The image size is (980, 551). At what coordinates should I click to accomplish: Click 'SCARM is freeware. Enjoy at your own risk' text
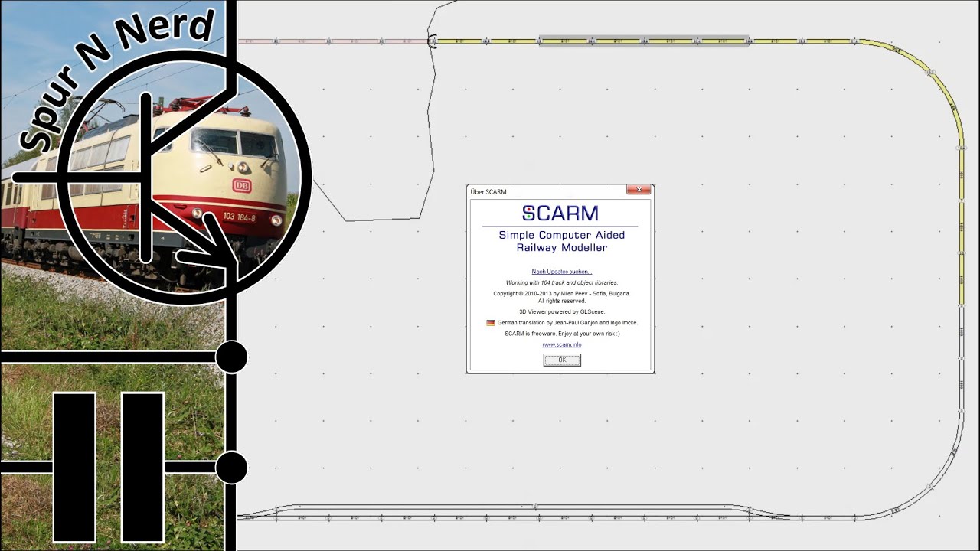pos(562,334)
